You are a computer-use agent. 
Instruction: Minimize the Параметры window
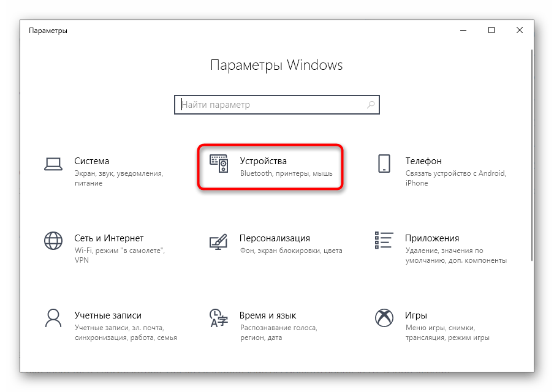pos(463,31)
